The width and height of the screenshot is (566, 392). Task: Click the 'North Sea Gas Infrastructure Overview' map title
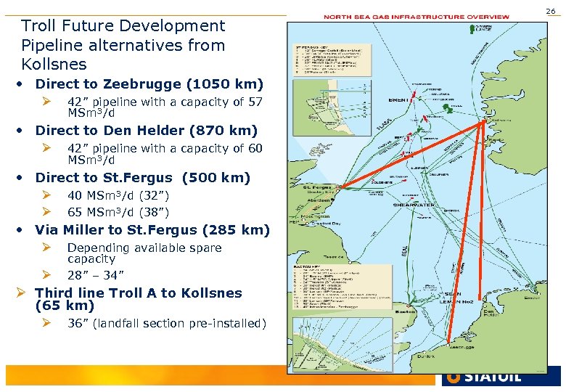[x=417, y=17]
